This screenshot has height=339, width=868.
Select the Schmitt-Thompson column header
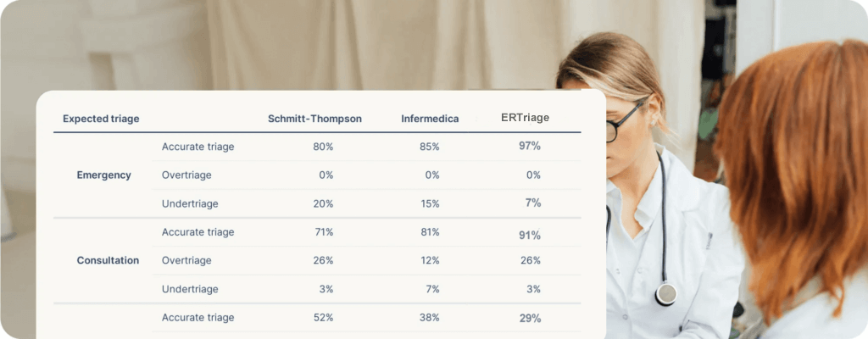[314, 119]
